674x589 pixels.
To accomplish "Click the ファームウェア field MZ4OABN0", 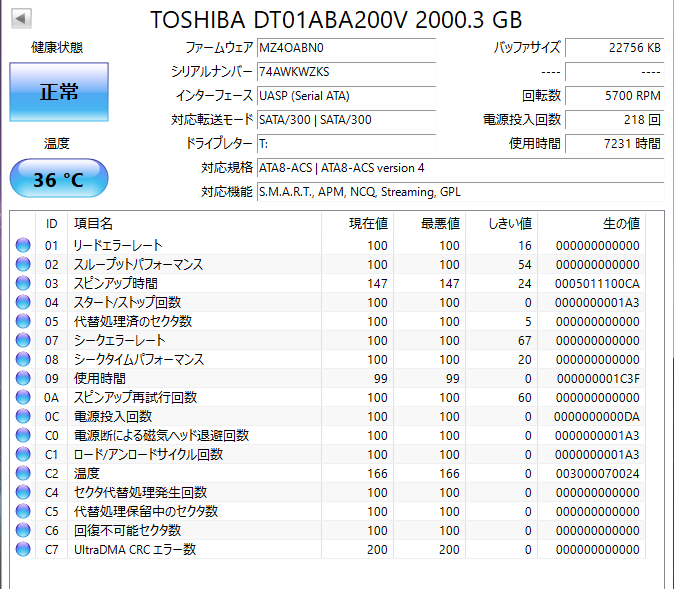I will point(346,48).
